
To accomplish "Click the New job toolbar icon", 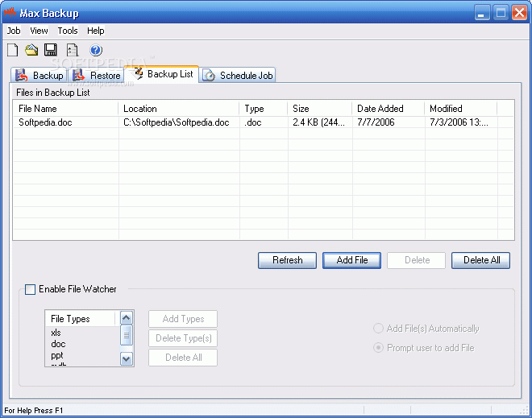I will tap(13, 50).
